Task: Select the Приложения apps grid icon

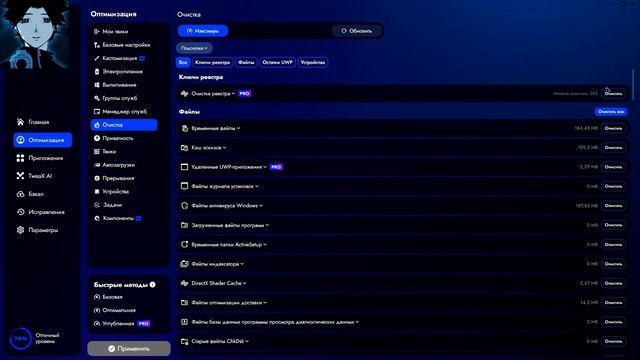Action: (x=20, y=158)
